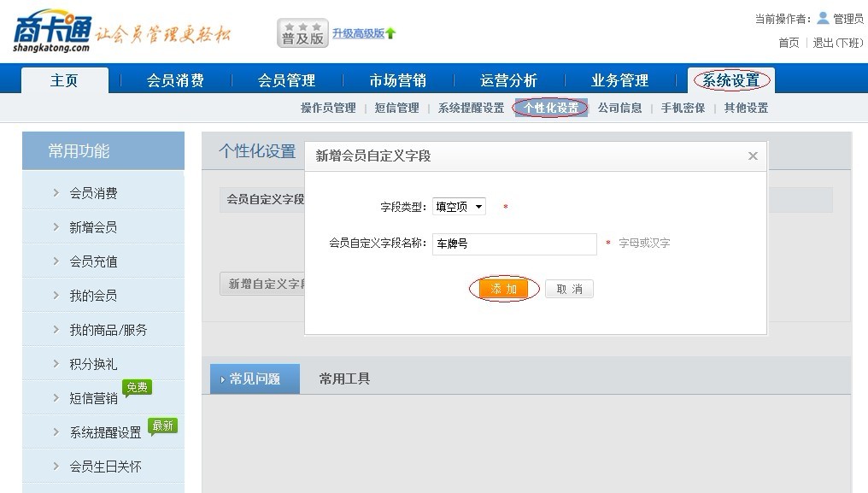Expand the 常见问题 tab
The image size is (868, 493).
pos(255,379)
